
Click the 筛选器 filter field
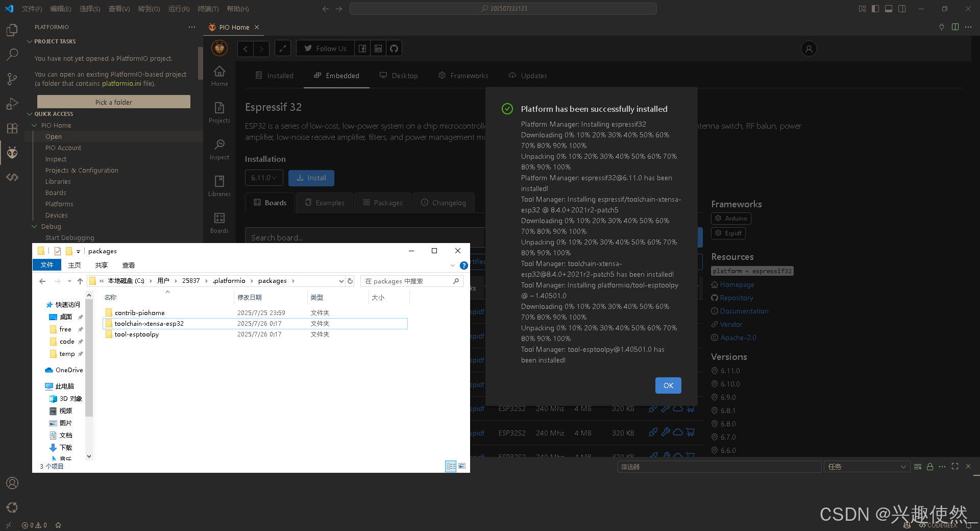tap(719, 467)
